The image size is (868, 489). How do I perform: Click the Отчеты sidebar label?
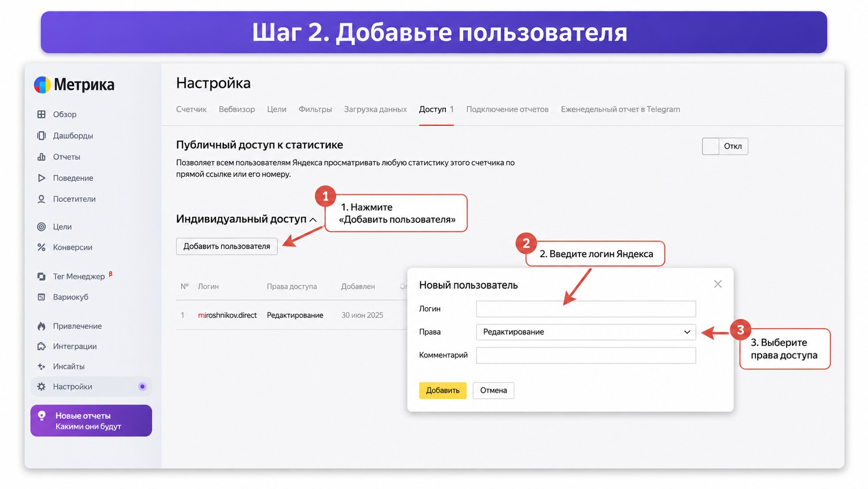coord(66,157)
